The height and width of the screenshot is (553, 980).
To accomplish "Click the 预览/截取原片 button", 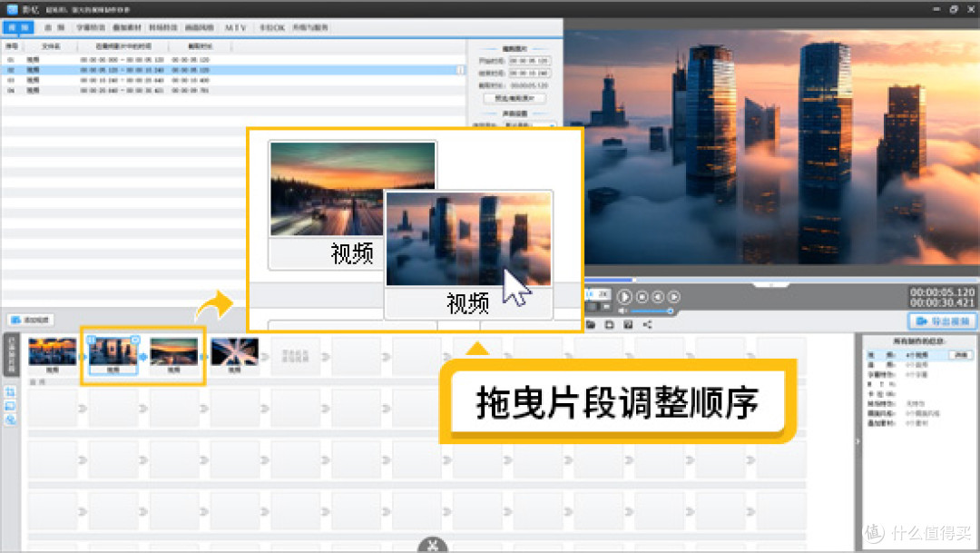I will [x=514, y=98].
